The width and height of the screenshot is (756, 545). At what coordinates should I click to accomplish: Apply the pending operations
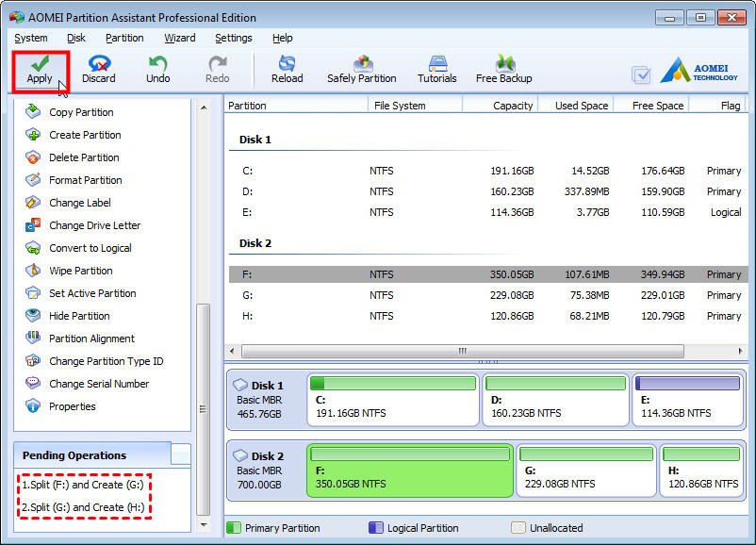click(x=41, y=71)
